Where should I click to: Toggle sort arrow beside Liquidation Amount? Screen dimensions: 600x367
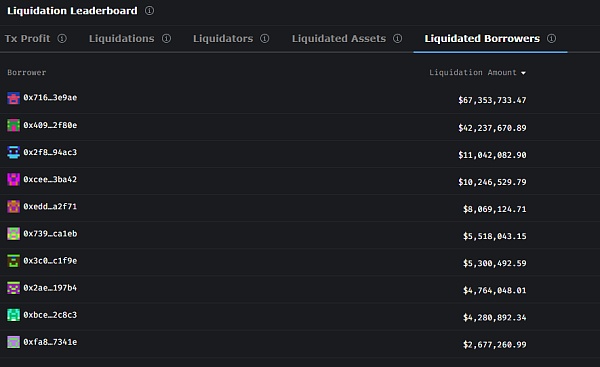click(523, 73)
